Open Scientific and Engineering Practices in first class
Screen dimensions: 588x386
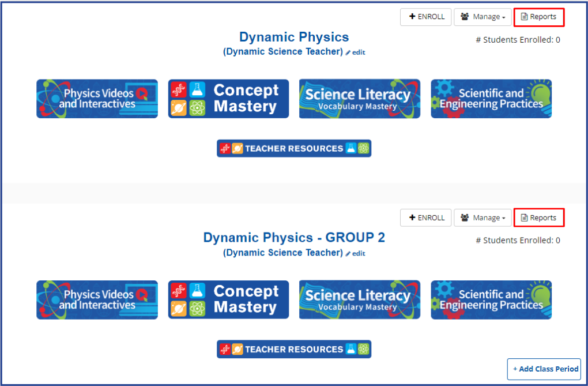pos(491,99)
